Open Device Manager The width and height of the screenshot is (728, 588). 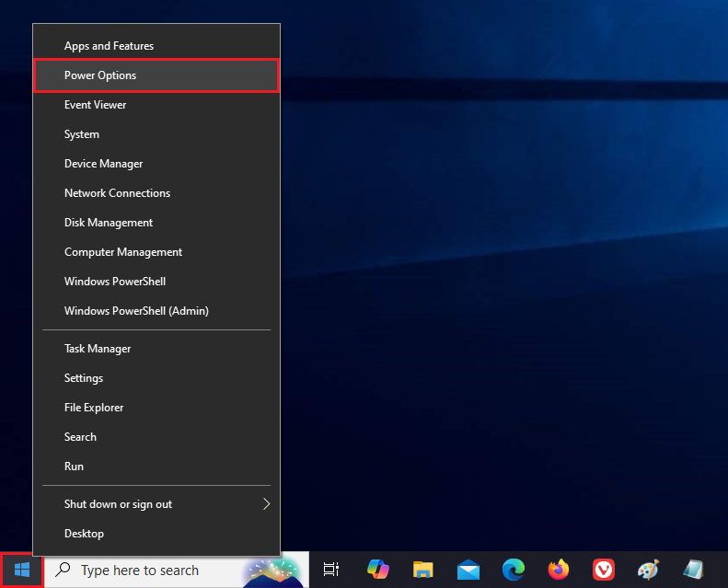click(156, 164)
